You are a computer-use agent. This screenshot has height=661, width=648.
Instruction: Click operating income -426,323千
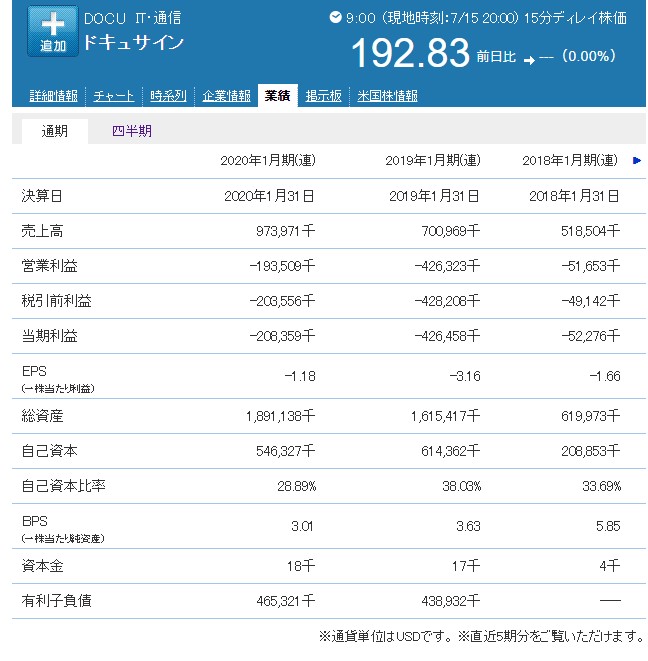[x=447, y=266]
